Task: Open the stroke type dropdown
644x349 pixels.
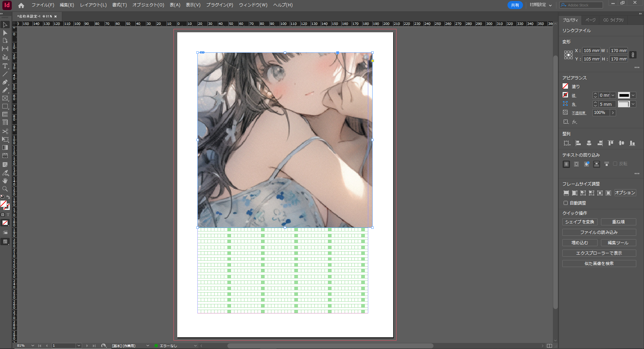Action: [x=633, y=95]
